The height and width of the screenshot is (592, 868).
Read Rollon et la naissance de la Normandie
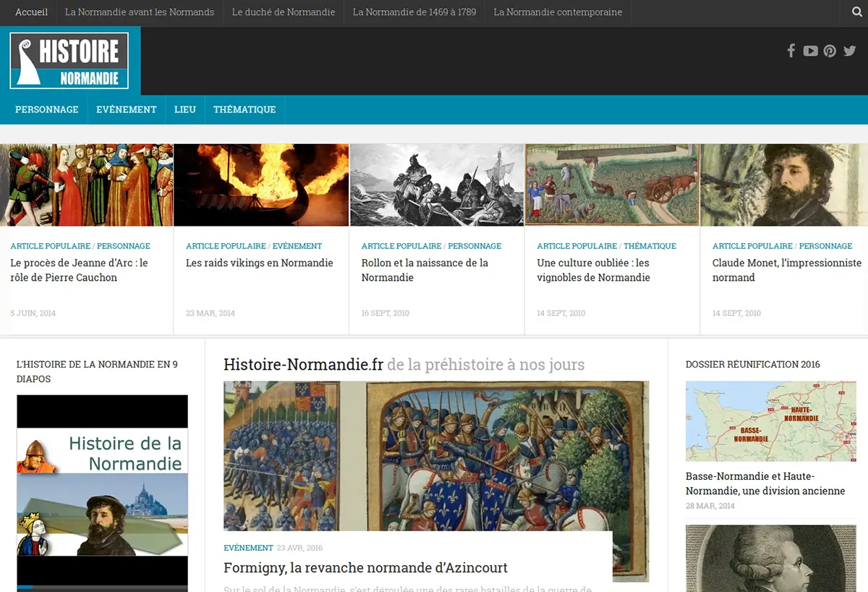point(425,270)
